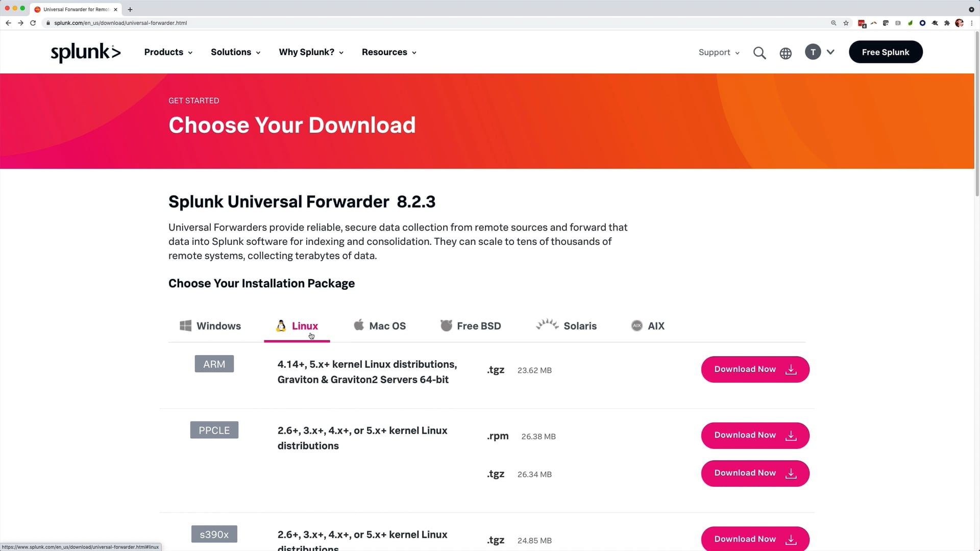
Task: Click the Splunk logo
Action: (85, 52)
